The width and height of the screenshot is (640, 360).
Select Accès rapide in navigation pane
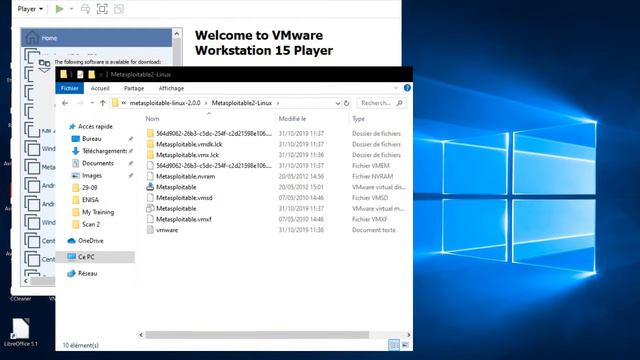[x=95, y=127]
